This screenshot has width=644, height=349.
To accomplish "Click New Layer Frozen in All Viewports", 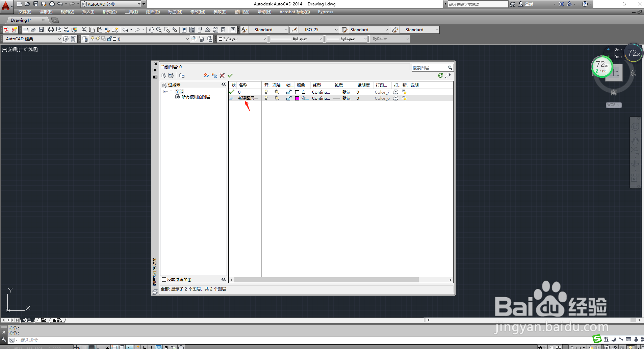I will [x=214, y=75].
